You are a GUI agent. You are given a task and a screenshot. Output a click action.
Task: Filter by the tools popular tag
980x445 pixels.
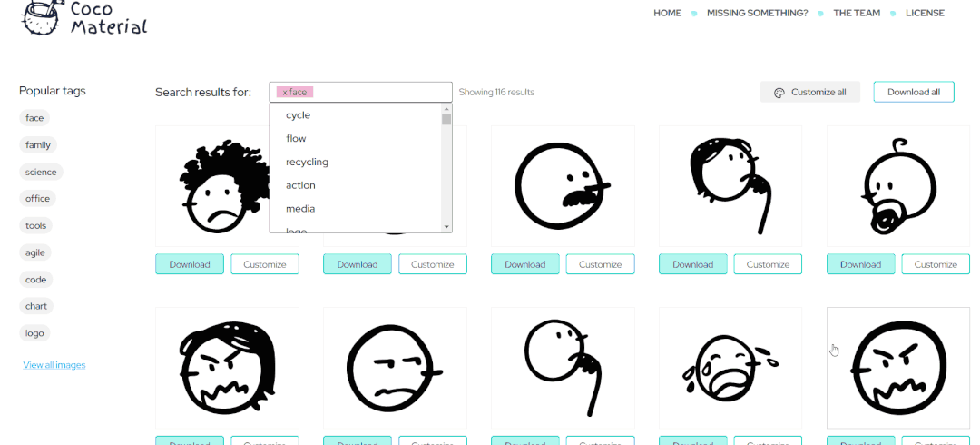pyautogui.click(x=36, y=225)
